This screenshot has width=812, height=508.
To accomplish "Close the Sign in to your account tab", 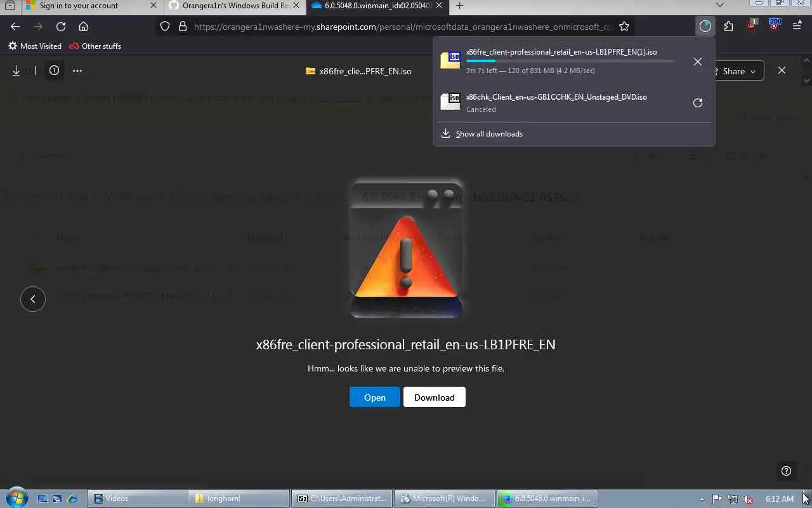I will [154, 6].
